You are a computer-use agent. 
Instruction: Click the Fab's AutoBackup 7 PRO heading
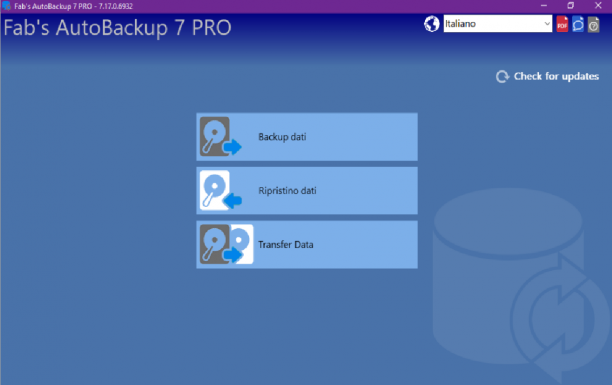click(x=117, y=28)
